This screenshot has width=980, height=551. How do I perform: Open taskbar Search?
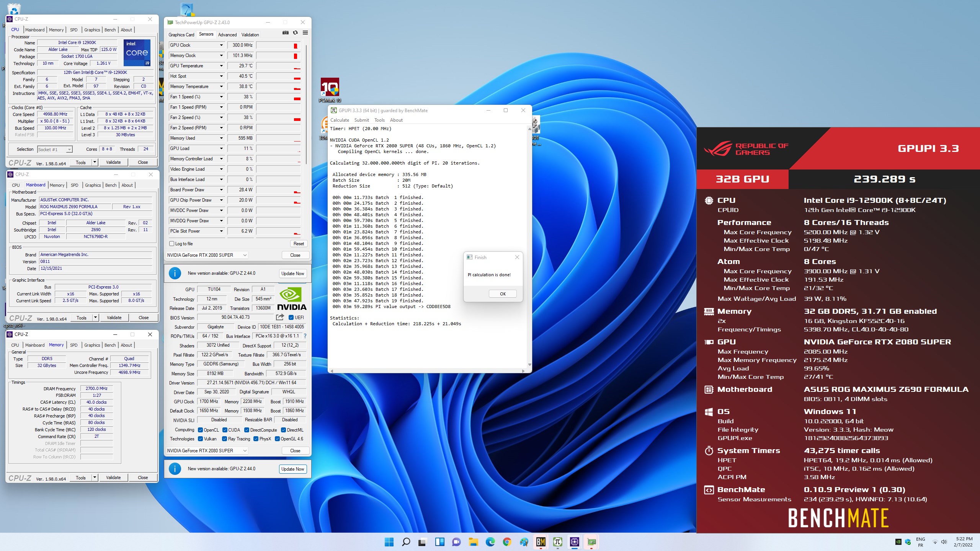click(406, 542)
